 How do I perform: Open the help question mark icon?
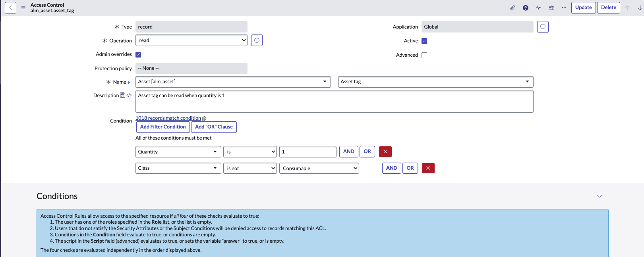(525, 8)
